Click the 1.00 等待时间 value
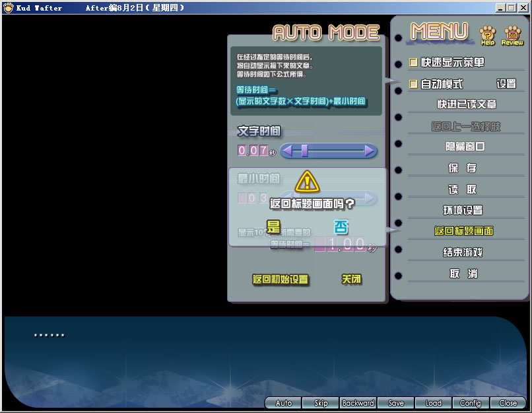532x413 pixels. click(340, 244)
